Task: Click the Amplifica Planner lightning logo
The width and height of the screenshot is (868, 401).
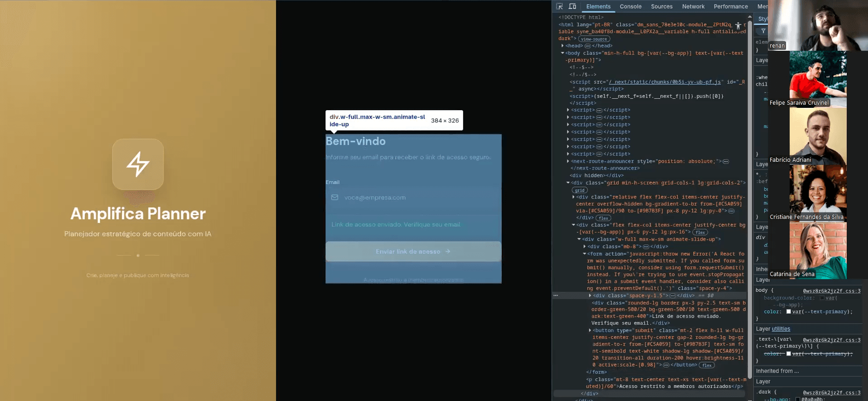Action: (138, 164)
